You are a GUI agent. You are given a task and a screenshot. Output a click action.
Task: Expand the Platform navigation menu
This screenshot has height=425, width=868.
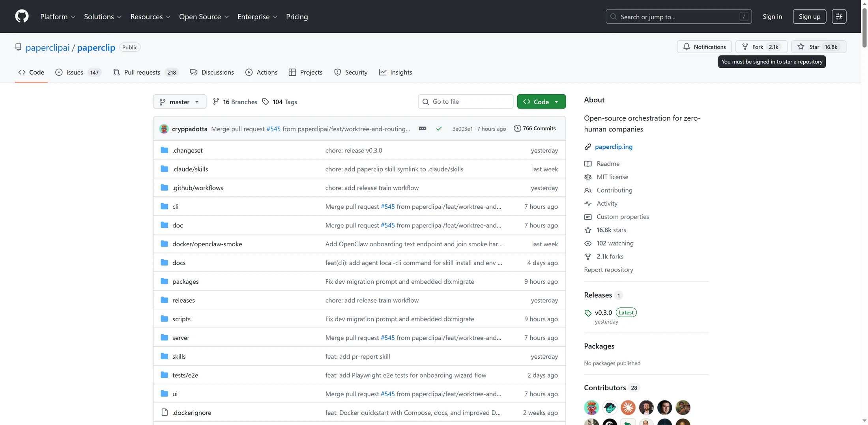[x=58, y=17]
